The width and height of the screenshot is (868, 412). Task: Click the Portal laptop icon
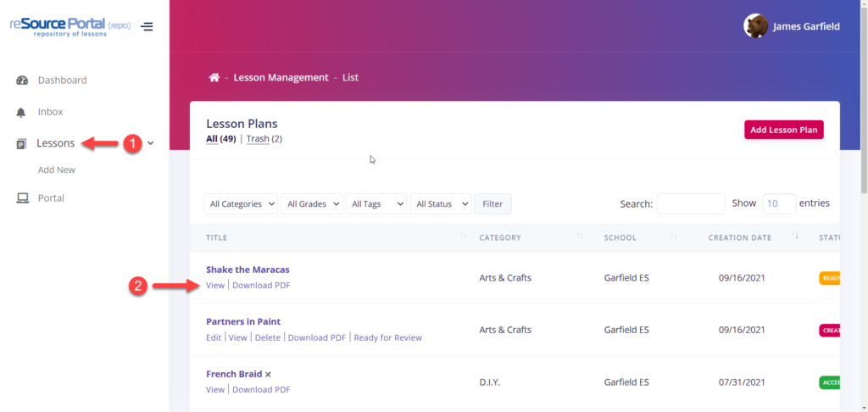(22, 198)
